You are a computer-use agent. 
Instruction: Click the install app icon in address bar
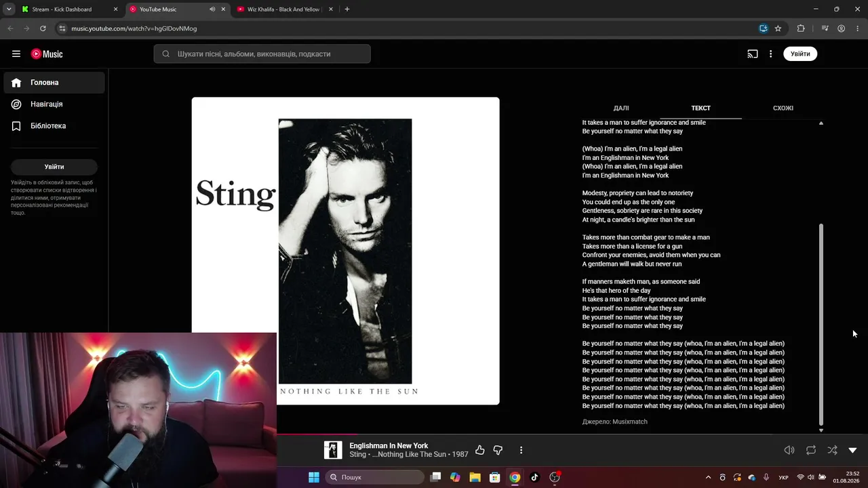click(764, 28)
